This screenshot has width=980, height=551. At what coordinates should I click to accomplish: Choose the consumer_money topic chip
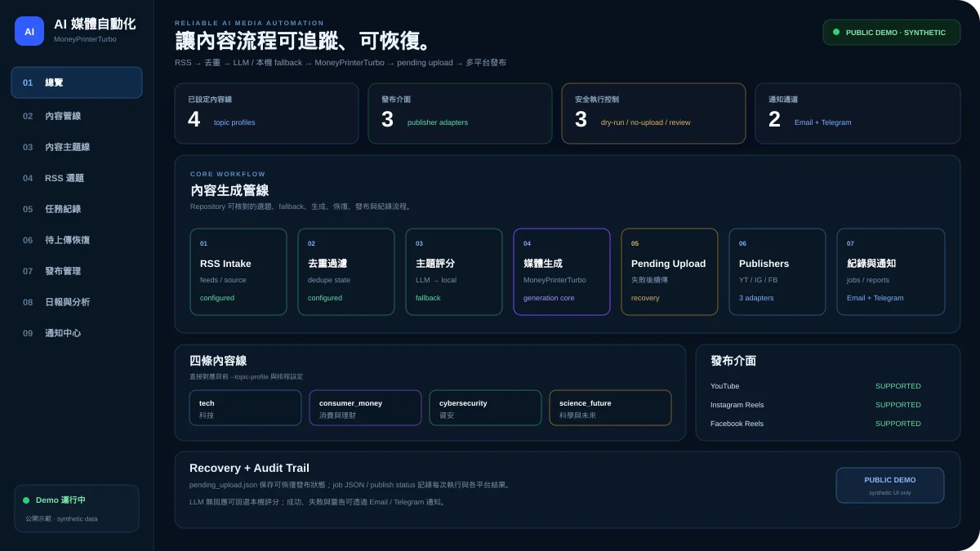(365, 408)
